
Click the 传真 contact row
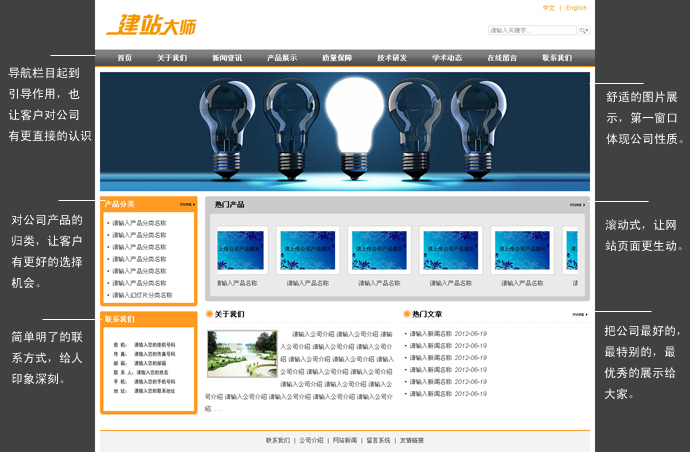click(144, 354)
